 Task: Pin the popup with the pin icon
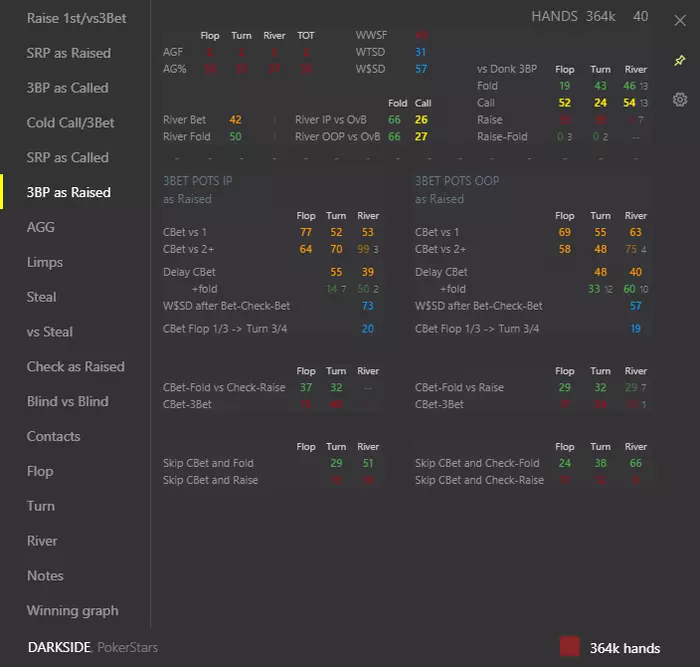pos(679,60)
